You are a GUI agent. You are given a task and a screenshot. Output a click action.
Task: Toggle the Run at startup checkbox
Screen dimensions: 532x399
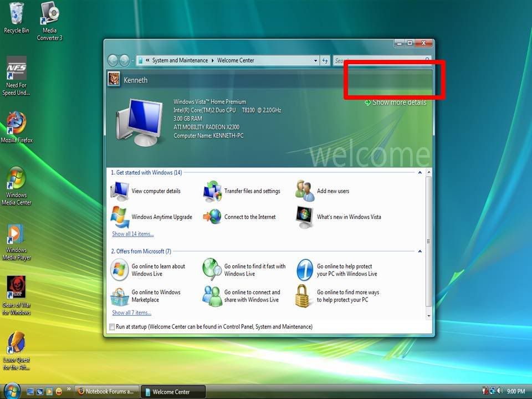tap(112, 327)
